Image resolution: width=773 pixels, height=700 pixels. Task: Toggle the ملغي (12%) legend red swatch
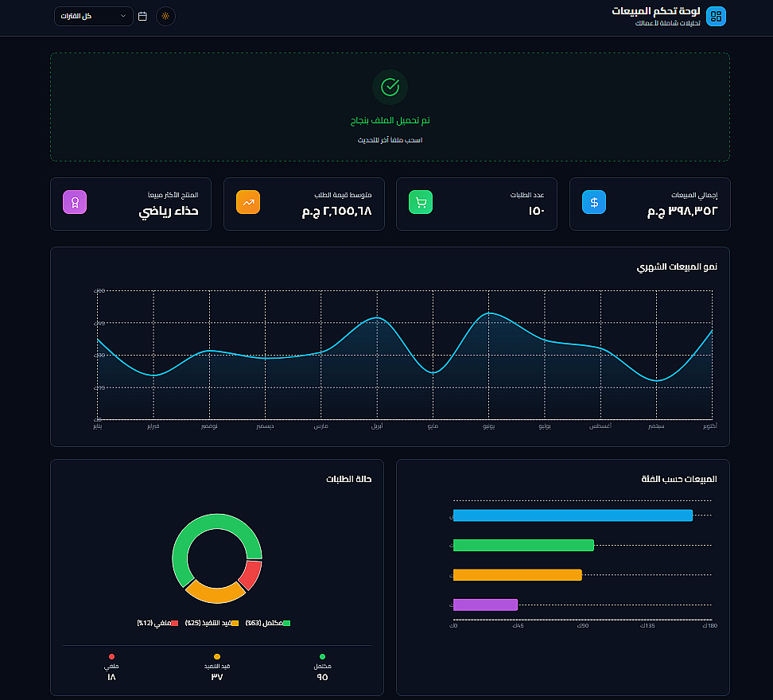click(x=174, y=623)
